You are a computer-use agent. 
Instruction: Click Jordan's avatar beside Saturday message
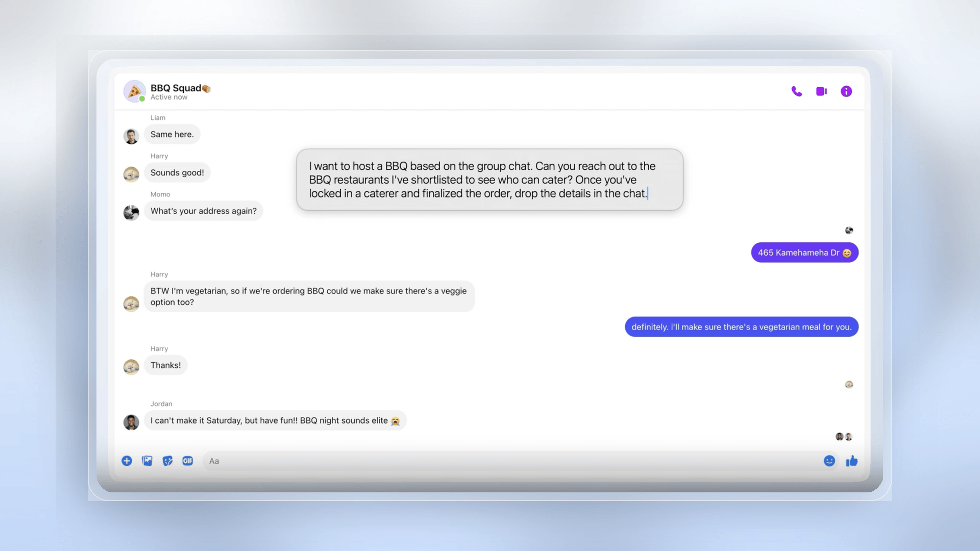click(x=131, y=422)
